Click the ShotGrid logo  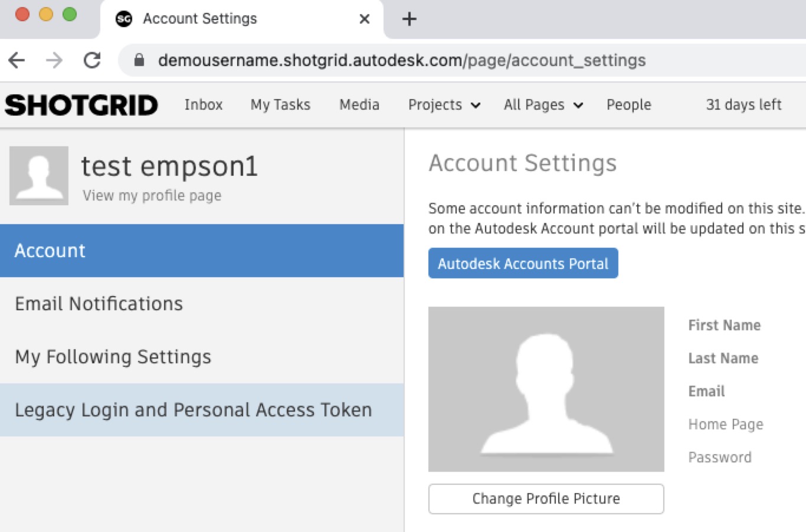tap(81, 106)
